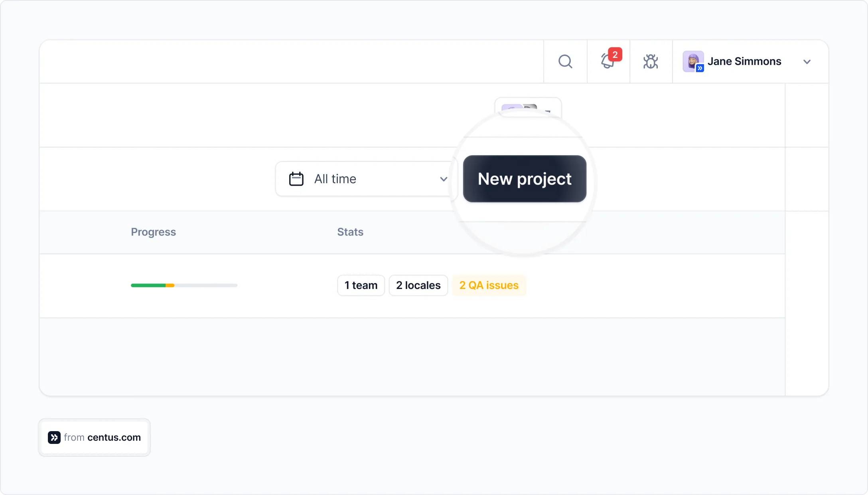The width and height of the screenshot is (868, 495).
Task: Click the chevron inside the All time filter
Action: pos(444,179)
